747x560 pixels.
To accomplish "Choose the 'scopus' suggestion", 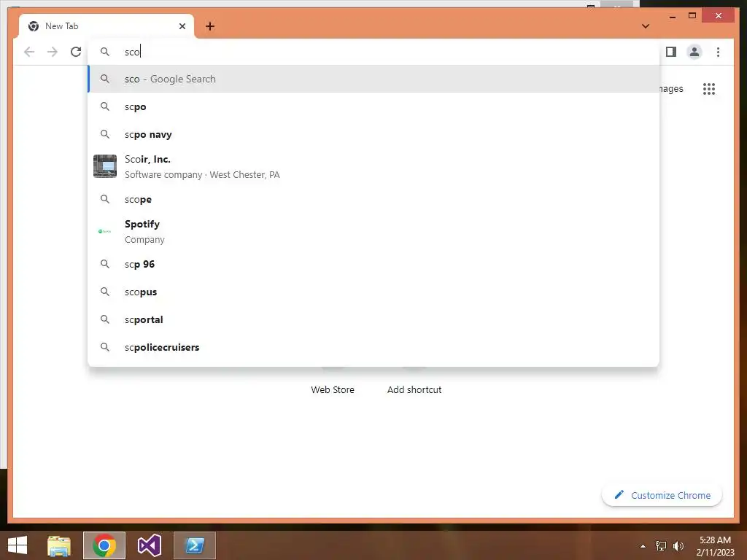I will click(374, 292).
